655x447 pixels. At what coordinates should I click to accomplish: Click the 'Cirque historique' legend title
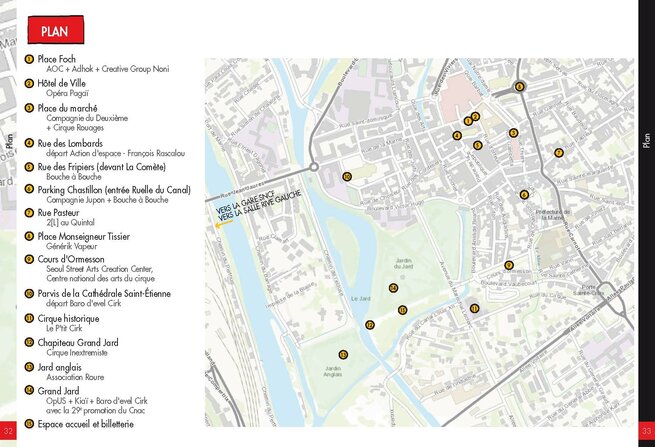[69, 318]
